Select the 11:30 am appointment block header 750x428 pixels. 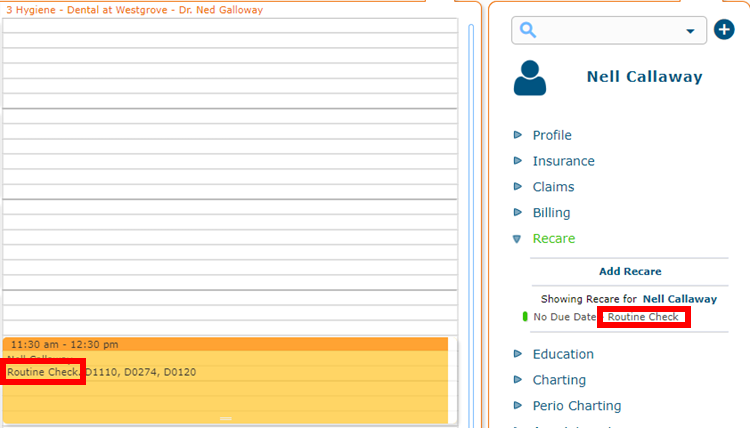click(x=225, y=344)
